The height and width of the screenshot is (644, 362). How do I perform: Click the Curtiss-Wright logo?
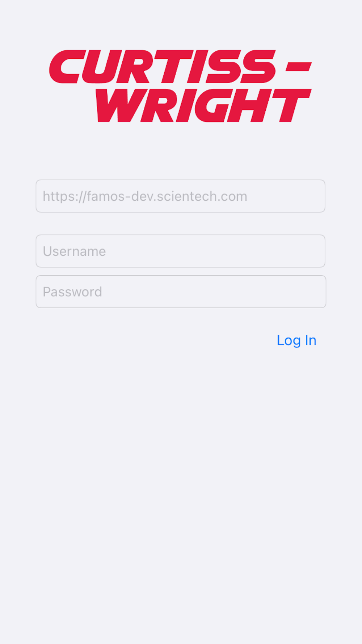pos(180,86)
